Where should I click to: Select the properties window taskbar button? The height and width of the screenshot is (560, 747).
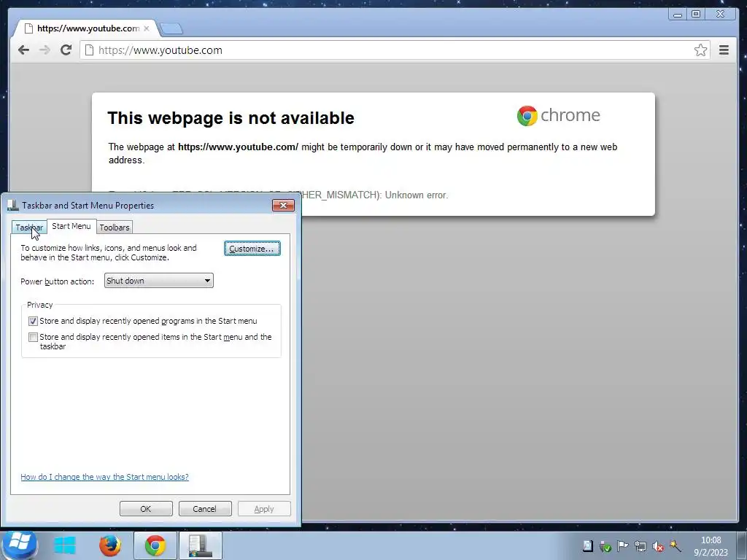tap(200, 545)
